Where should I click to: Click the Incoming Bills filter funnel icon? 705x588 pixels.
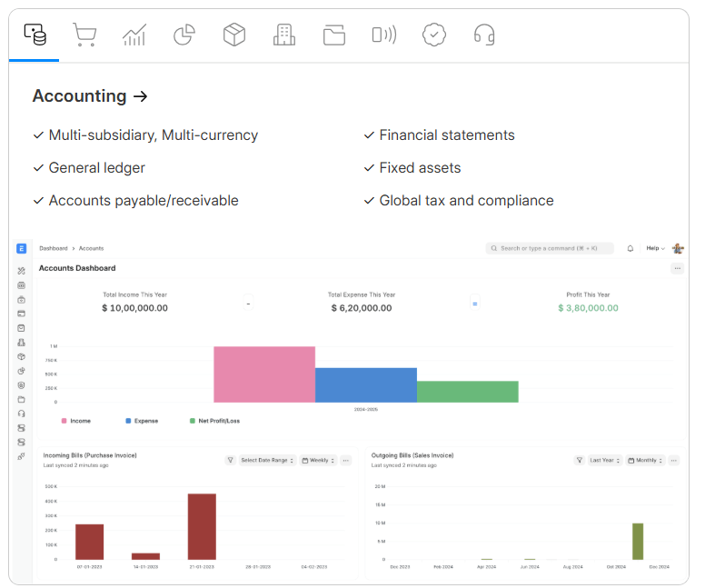[x=231, y=461]
